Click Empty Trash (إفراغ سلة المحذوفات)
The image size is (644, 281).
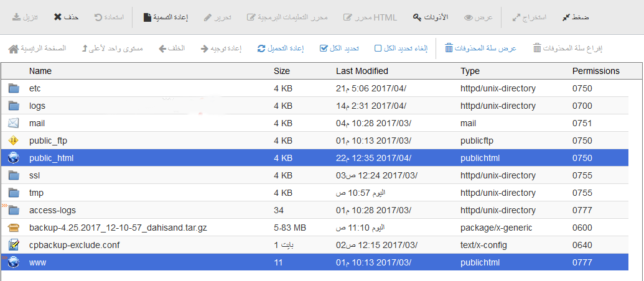pyautogui.click(x=567, y=48)
